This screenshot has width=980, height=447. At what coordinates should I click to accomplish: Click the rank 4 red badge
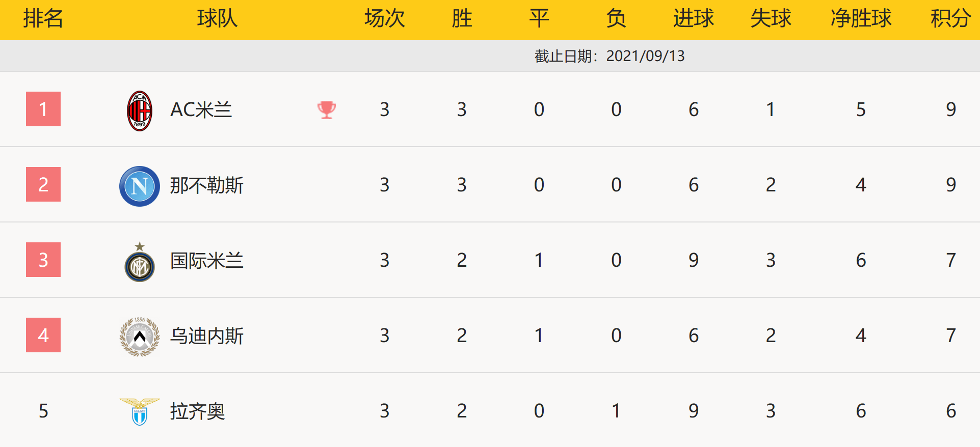click(43, 335)
